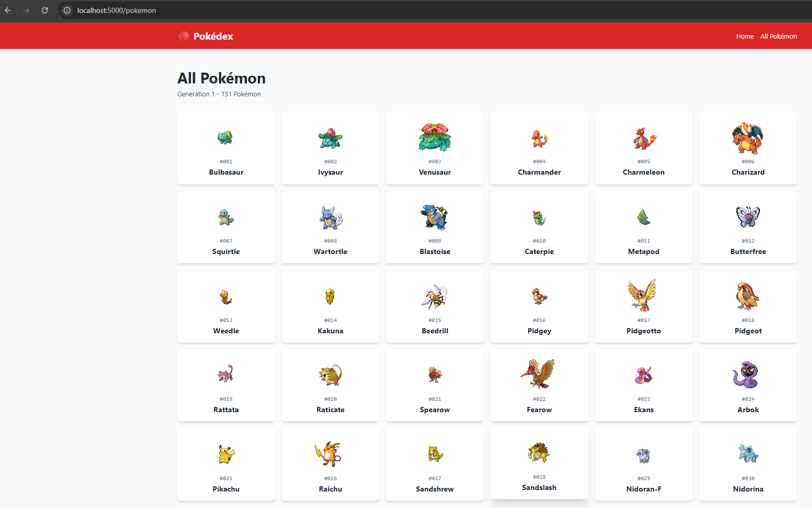Select the Kakuna sprite
Viewport: 812px width, 508px height.
330,296
